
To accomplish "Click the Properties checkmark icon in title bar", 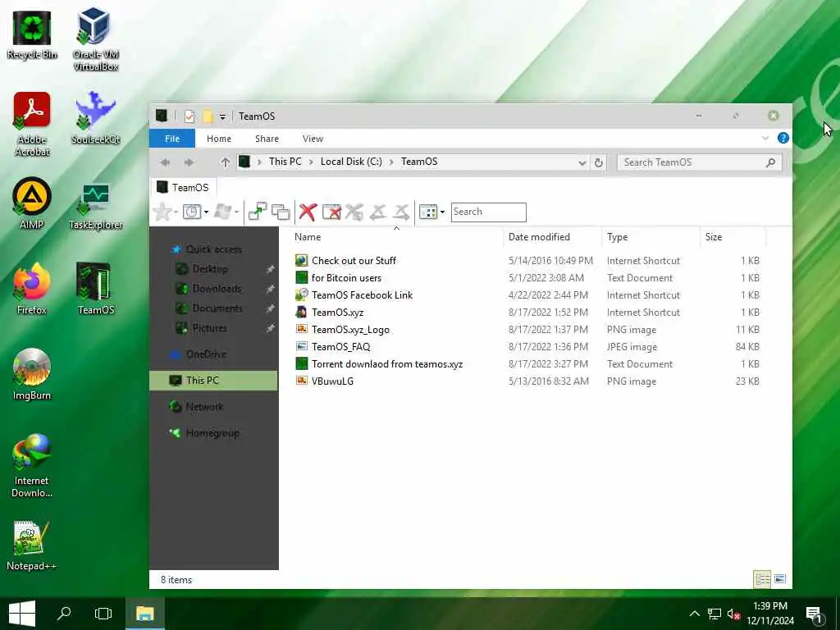I will click(189, 116).
